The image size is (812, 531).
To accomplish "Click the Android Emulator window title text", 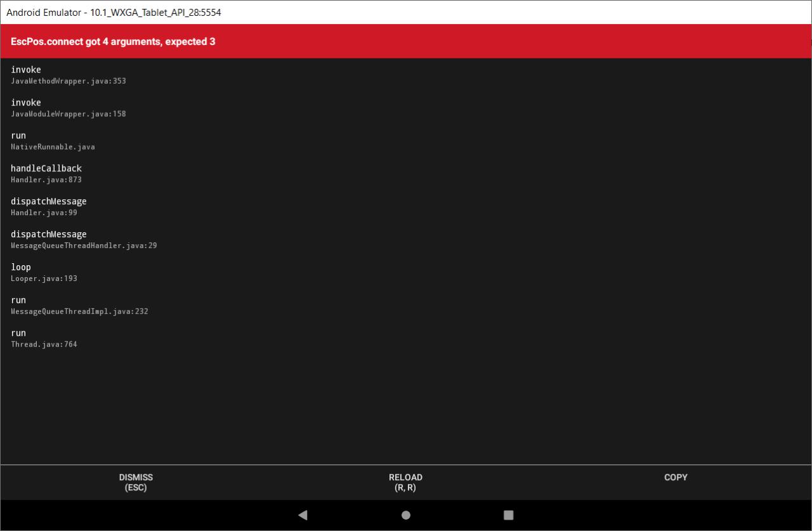I will coord(114,12).
